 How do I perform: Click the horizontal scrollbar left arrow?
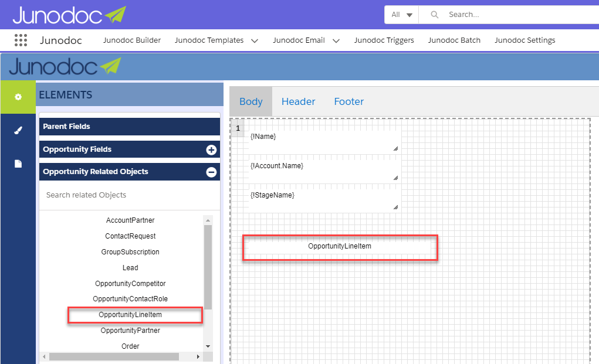point(44,357)
